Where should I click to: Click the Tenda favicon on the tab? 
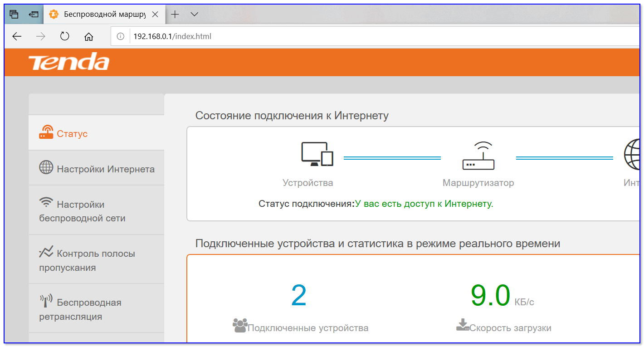(54, 14)
